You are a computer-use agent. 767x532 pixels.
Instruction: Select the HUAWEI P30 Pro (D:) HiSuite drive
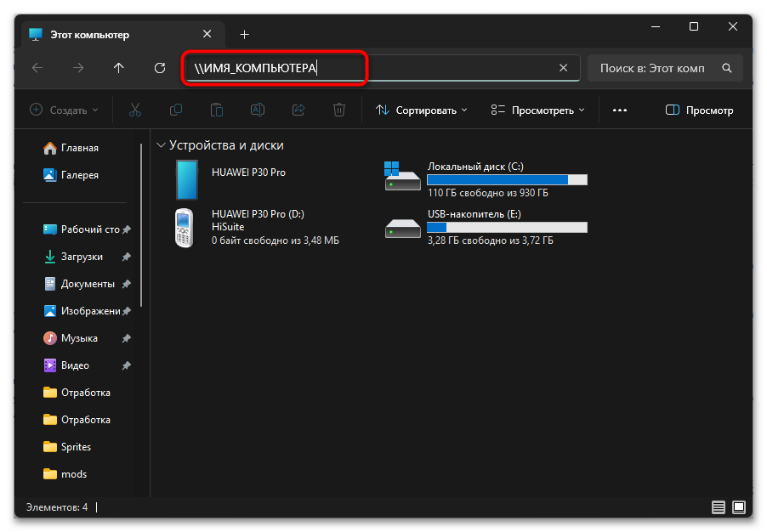click(x=258, y=228)
